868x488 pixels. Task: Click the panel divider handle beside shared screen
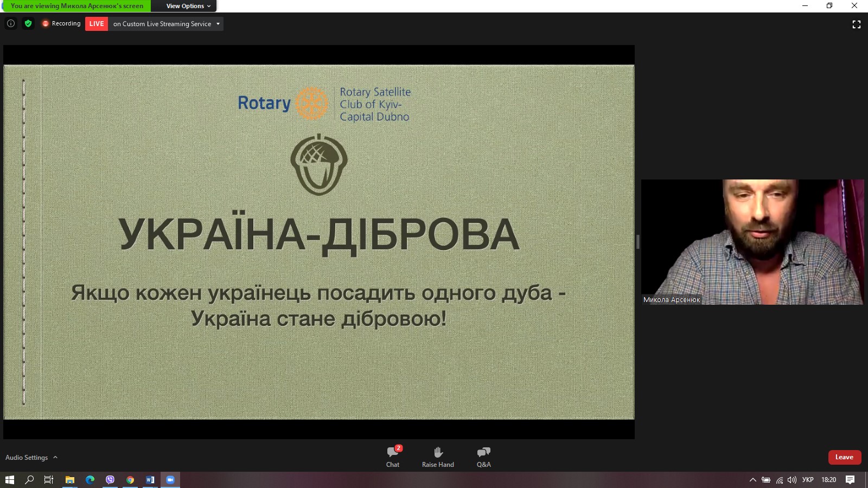pos(638,242)
